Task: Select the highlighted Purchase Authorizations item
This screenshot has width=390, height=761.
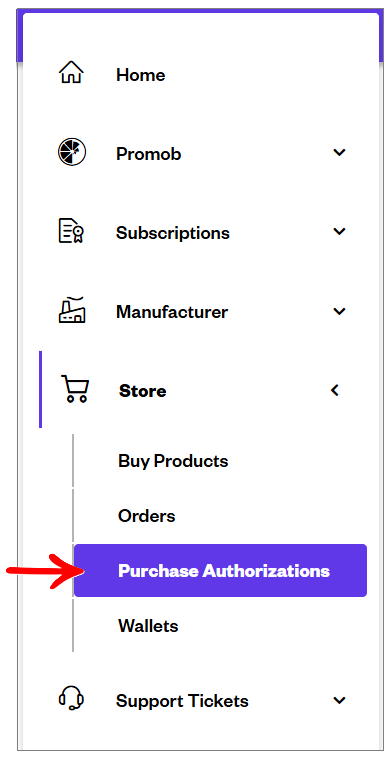Action: (220, 570)
